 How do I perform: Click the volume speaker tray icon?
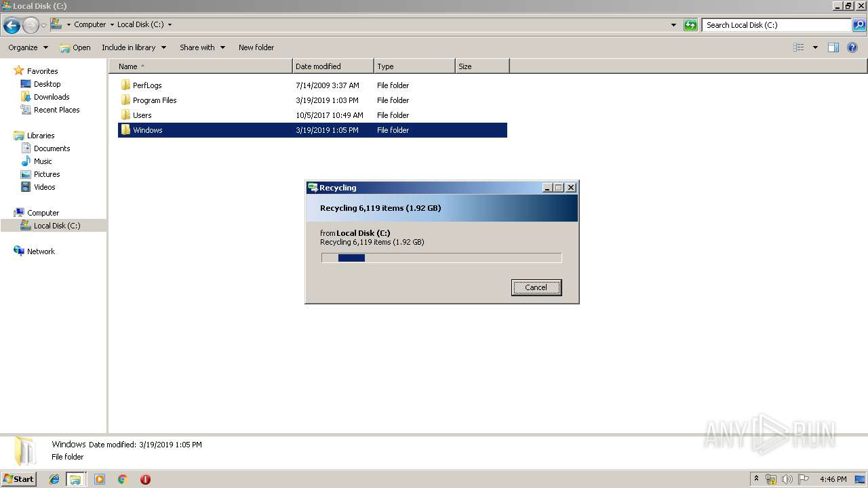pyautogui.click(x=787, y=479)
